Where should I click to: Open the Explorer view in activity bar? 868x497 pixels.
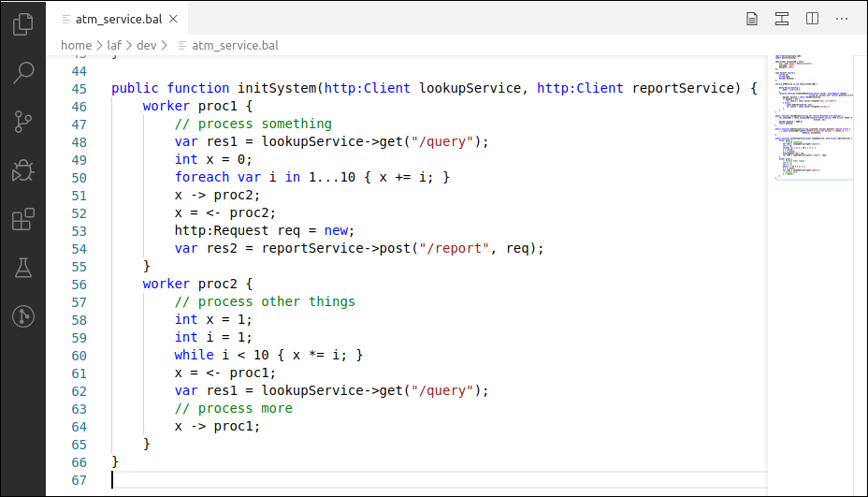click(22, 23)
